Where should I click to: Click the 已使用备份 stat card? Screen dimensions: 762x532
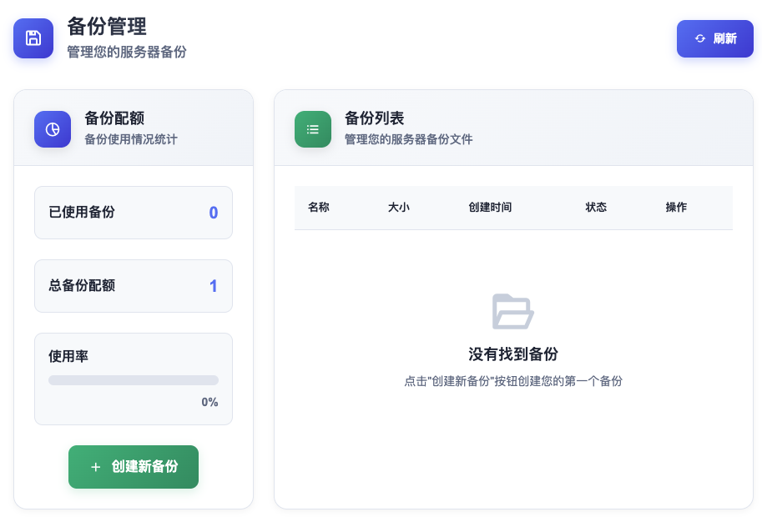point(134,213)
